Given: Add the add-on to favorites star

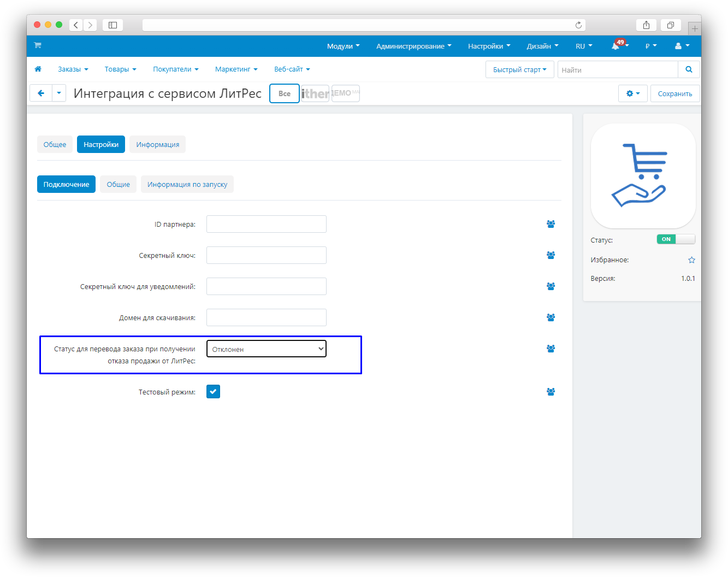Looking at the screenshot, I should (691, 260).
